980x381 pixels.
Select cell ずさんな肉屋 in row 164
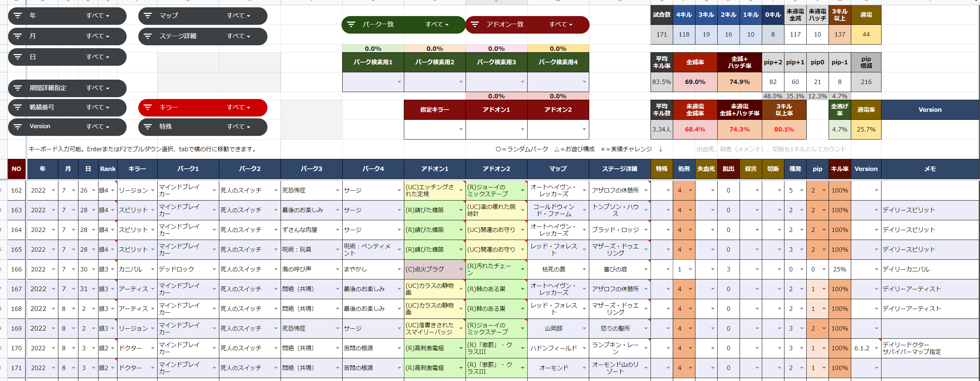click(312, 230)
